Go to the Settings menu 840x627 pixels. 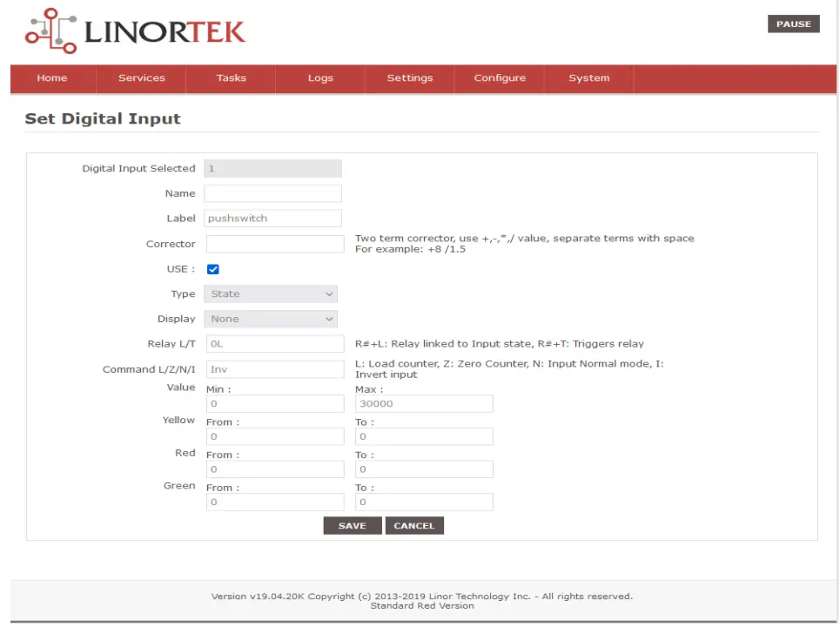point(409,78)
